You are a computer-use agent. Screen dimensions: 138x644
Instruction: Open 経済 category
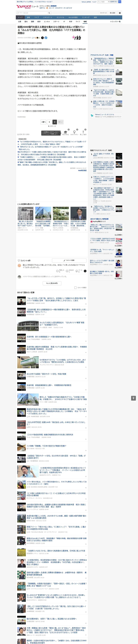39,21
